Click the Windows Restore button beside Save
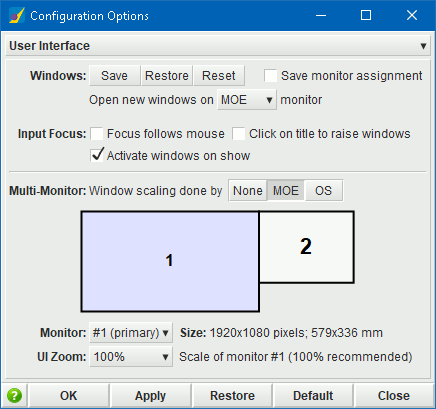 click(167, 76)
